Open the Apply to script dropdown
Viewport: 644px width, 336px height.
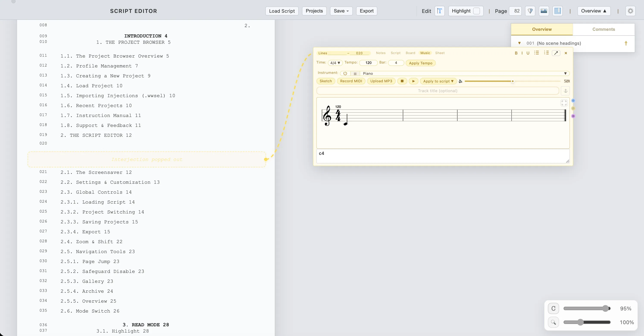tap(438, 81)
